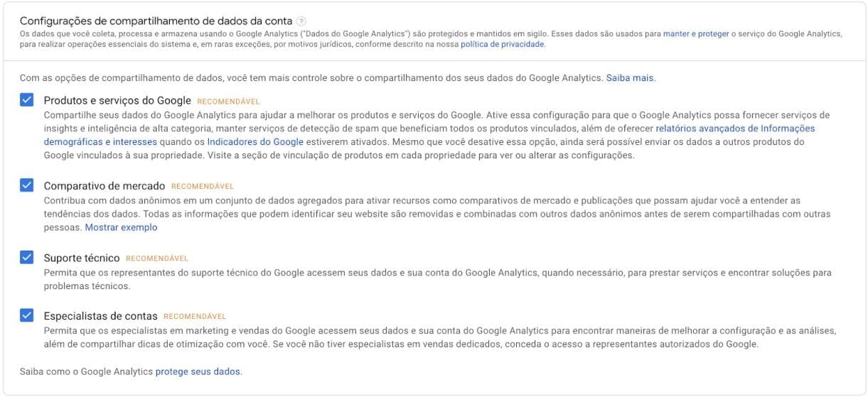Toggle the Comparativo de mercado checkbox
Viewport: 868px width, 397px height.
[x=27, y=185]
